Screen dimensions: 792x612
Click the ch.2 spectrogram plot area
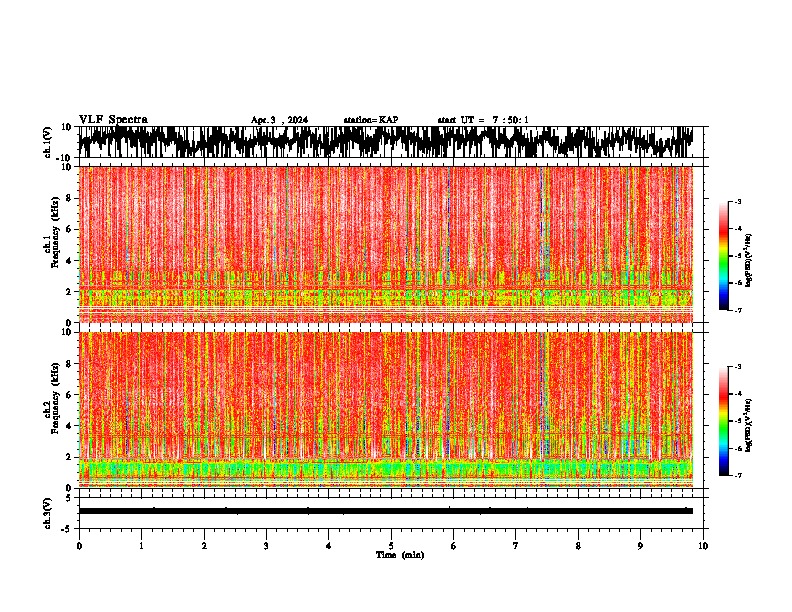386,410
